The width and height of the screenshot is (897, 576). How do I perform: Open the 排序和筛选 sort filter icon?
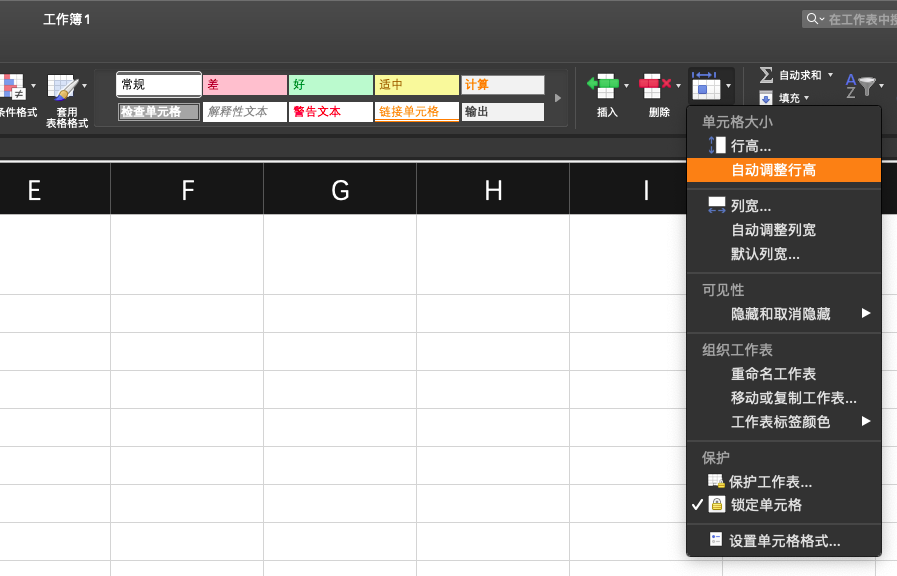click(x=860, y=85)
